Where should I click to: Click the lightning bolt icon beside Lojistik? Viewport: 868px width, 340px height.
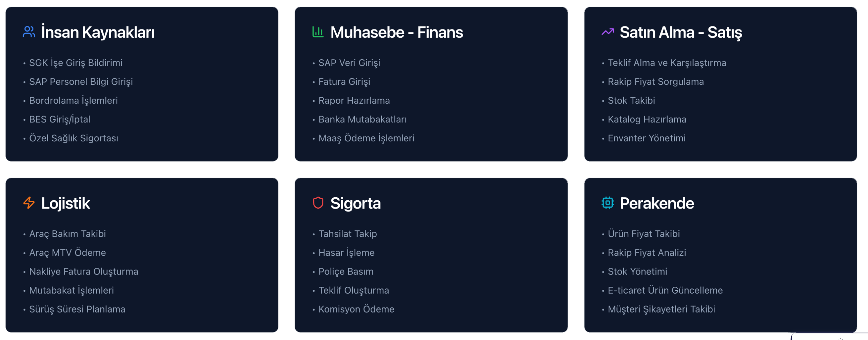pos(29,203)
